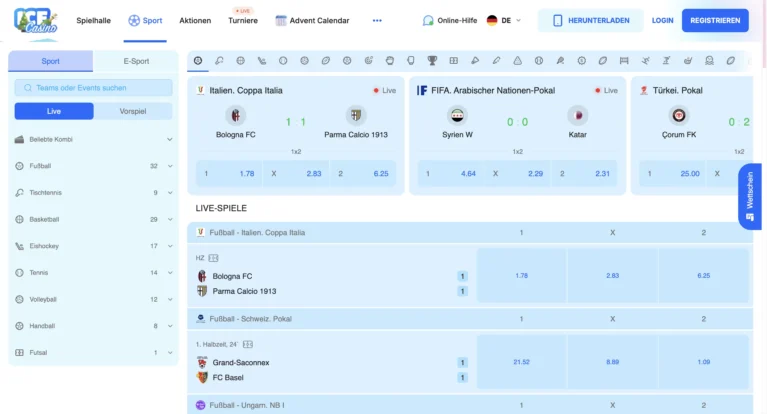Image resolution: width=767 pixels, height=414 pixels.
Task: Click the Volleyball icon in the sidebar
Action: tap(20, 299)
